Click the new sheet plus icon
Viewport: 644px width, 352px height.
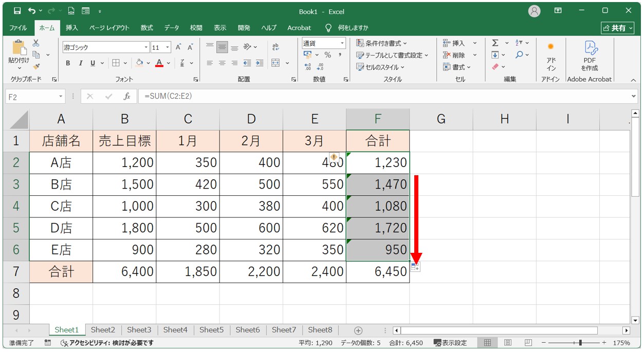tap(358, 330)
